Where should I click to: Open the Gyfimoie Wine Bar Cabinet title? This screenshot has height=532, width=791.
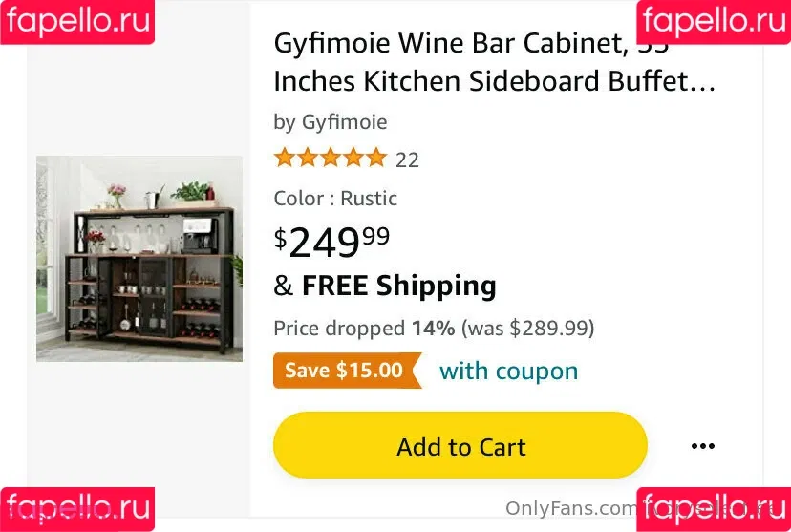coord(494,62)
